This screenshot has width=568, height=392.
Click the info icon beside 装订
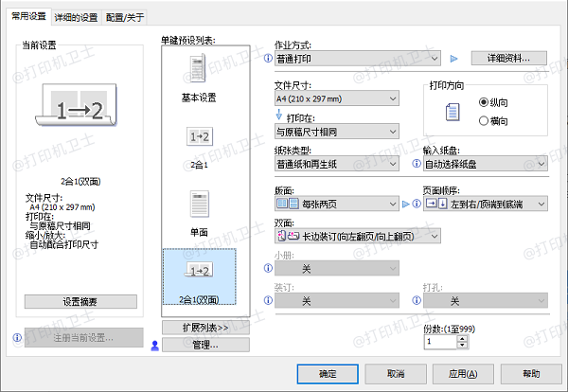click(268, 300)
